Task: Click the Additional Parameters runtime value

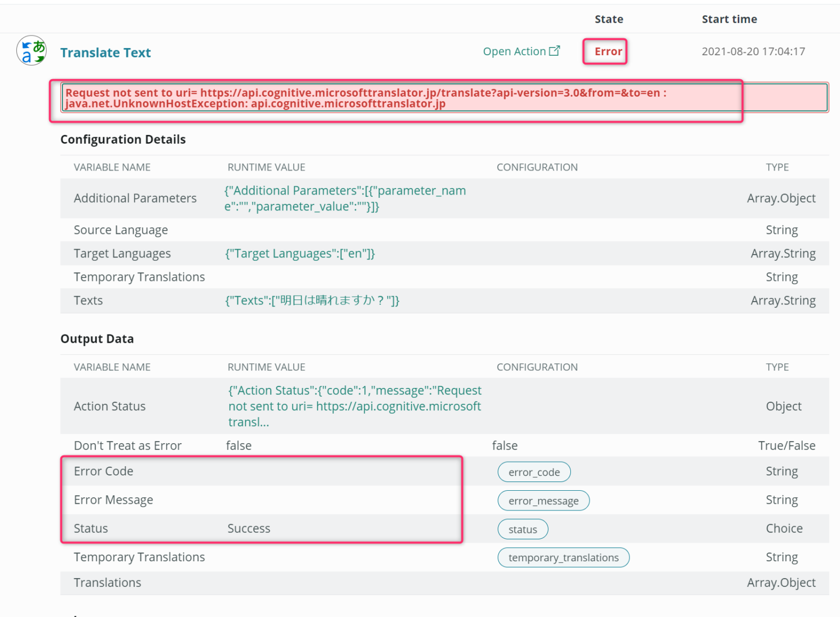Action: point(345,198)
